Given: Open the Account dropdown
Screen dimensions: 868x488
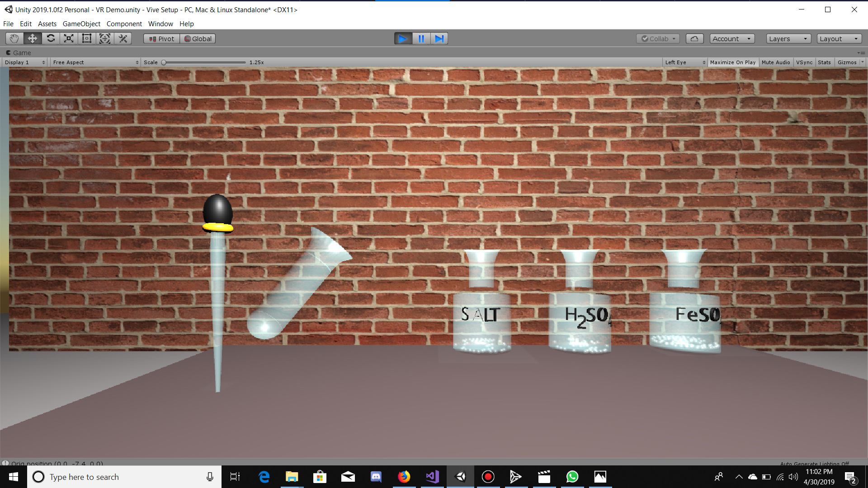Looking at the screenshot, I should point(732,38).
